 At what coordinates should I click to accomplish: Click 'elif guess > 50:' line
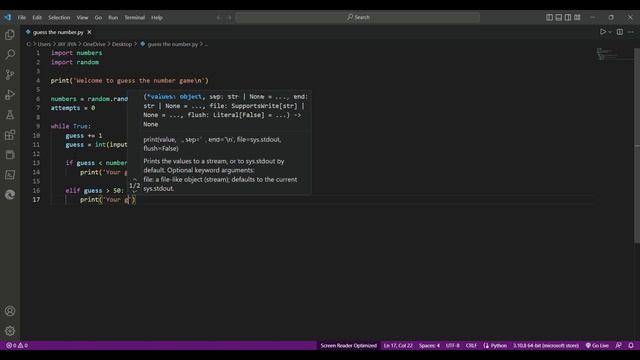click(94, 190)
